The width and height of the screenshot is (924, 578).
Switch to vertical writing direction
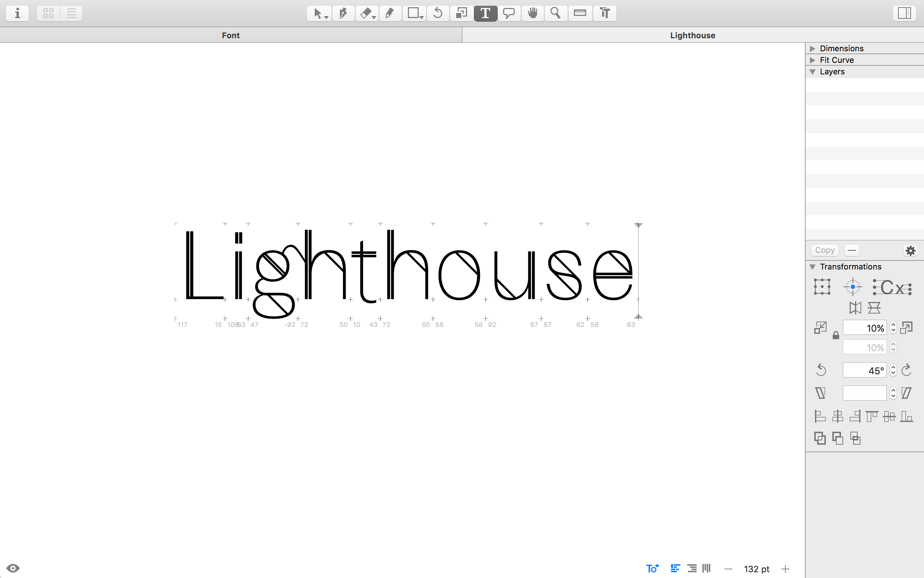(x=706, y=569)
